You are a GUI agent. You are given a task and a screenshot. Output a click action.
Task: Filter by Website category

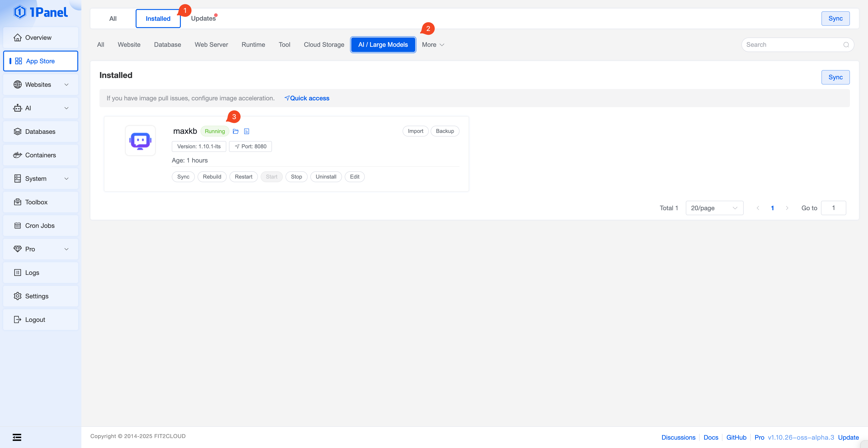(129, 45)
